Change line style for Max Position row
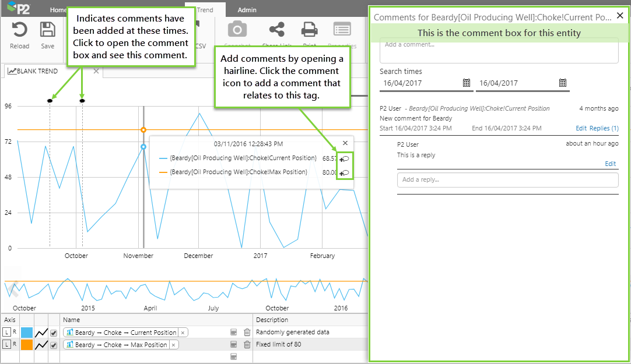Viewport: 631px width, 364px height. coord(41,345)
